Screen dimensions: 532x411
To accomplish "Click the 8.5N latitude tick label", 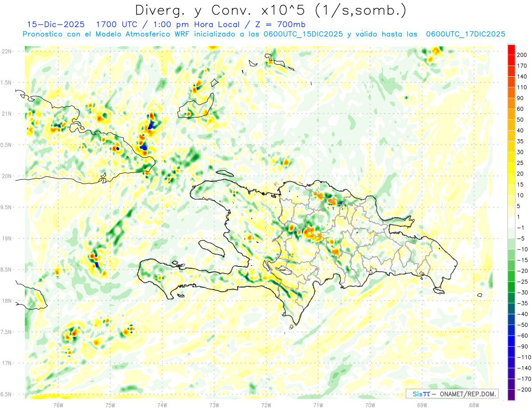I will tap(7, 270).
